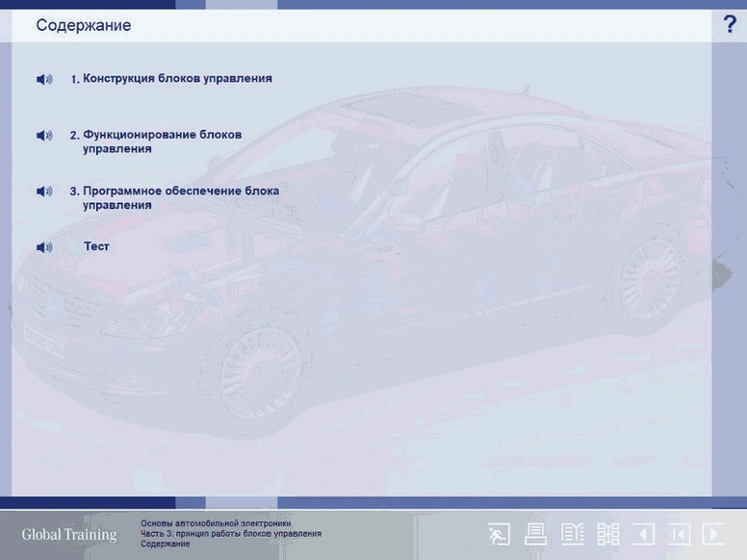
Task: Go to next page with right arrow
Action: click(x=713, y=534)
